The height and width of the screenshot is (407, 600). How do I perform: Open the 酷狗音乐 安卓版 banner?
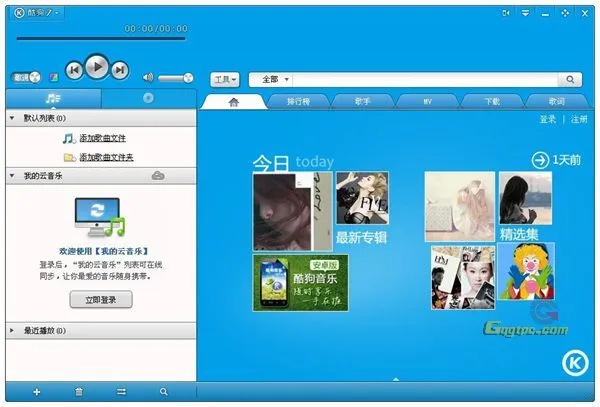pos(300,283)
